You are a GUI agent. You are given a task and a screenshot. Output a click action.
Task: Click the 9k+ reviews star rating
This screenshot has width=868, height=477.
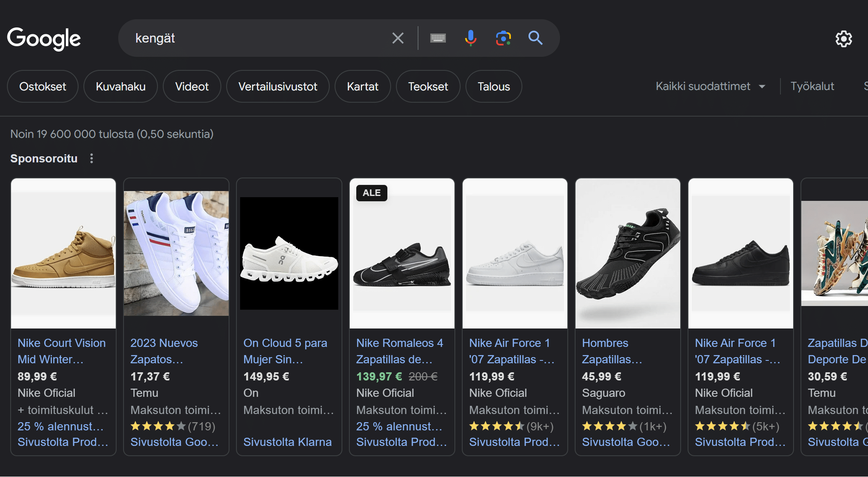tap(511, 426)
